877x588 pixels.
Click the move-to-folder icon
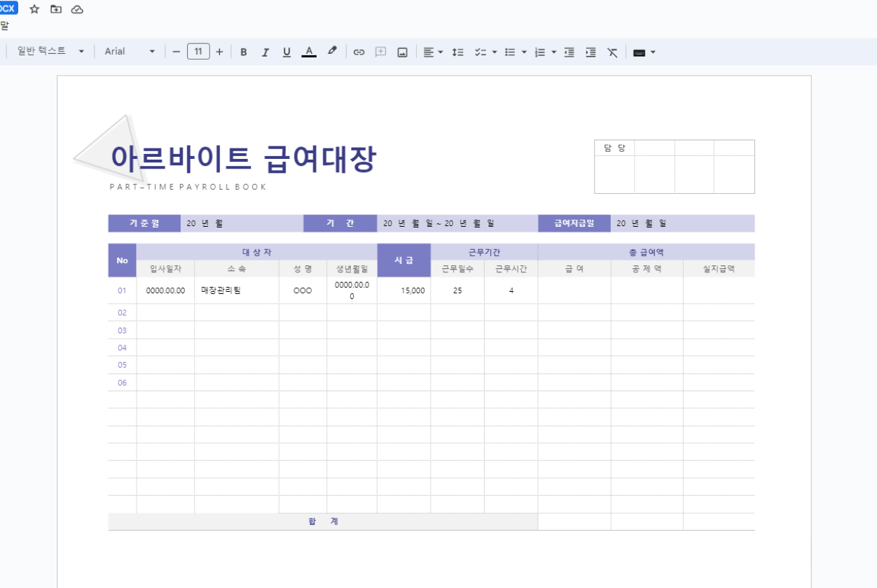[x=56, y=9]
